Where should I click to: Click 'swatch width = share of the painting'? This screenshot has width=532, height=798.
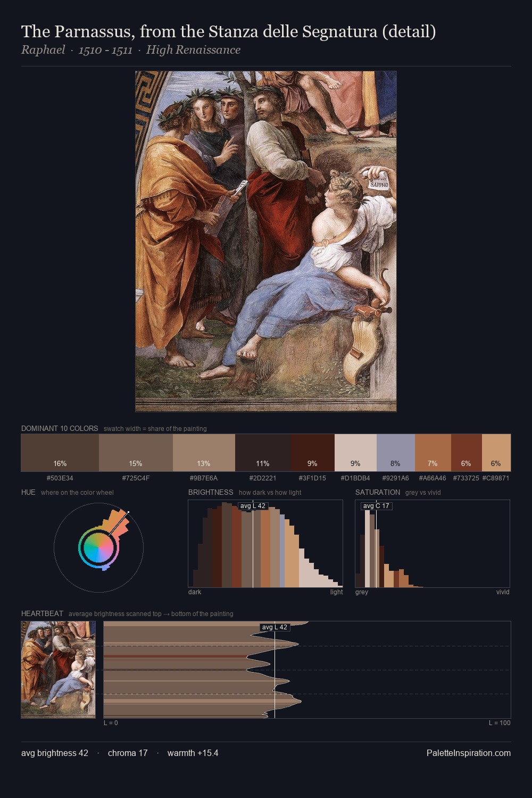pos(155,429)
